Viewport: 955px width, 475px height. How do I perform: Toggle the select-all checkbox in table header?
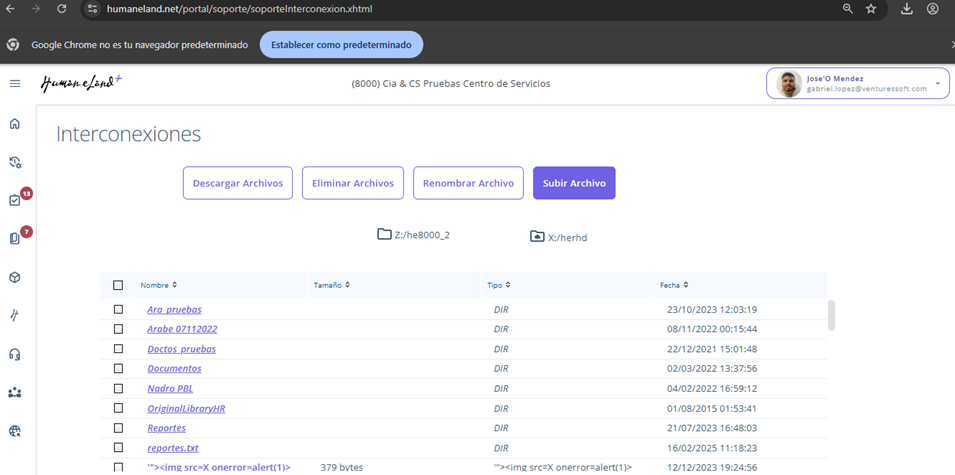pos(118,285)
